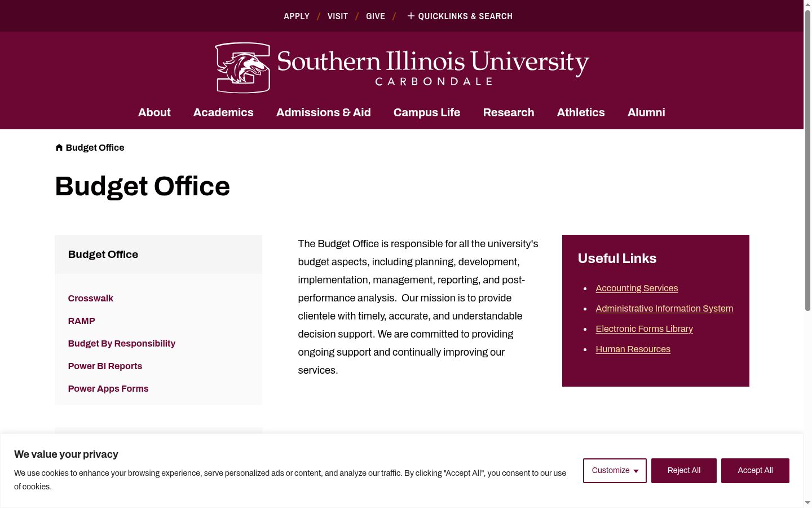Open the Accounting Services link
Viewport: 812px width, 508px height.
pyautogui.click(x=637, y=288)
